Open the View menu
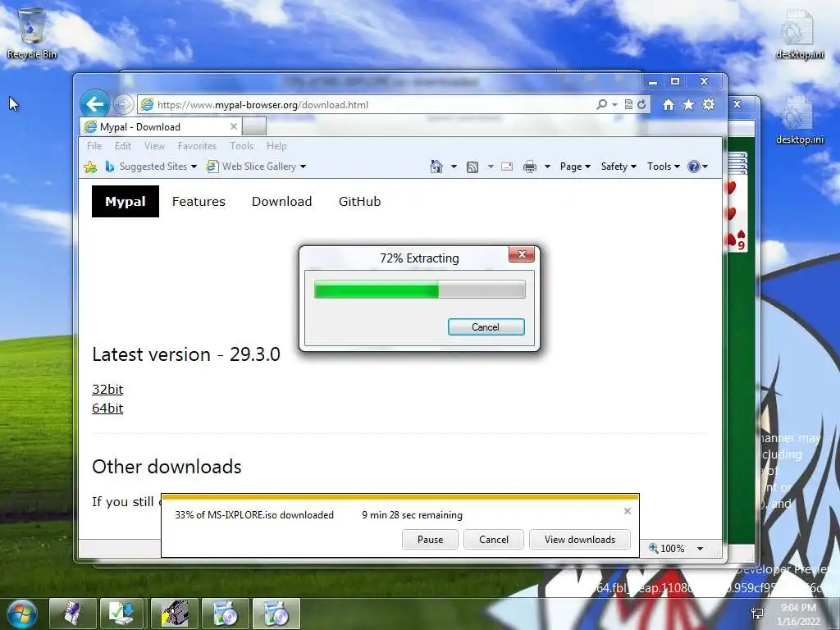 [154, 146]
